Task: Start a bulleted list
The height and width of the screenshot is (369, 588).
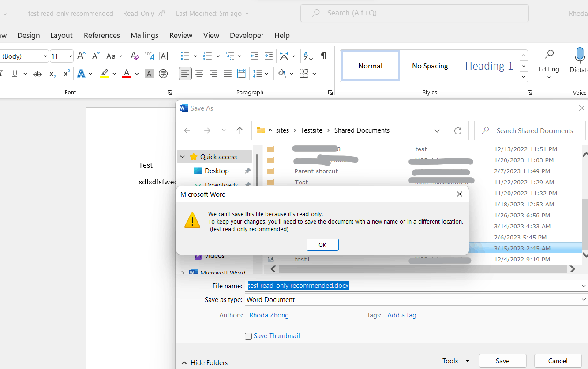Action: pyautogui.click(x=185, y=56)
